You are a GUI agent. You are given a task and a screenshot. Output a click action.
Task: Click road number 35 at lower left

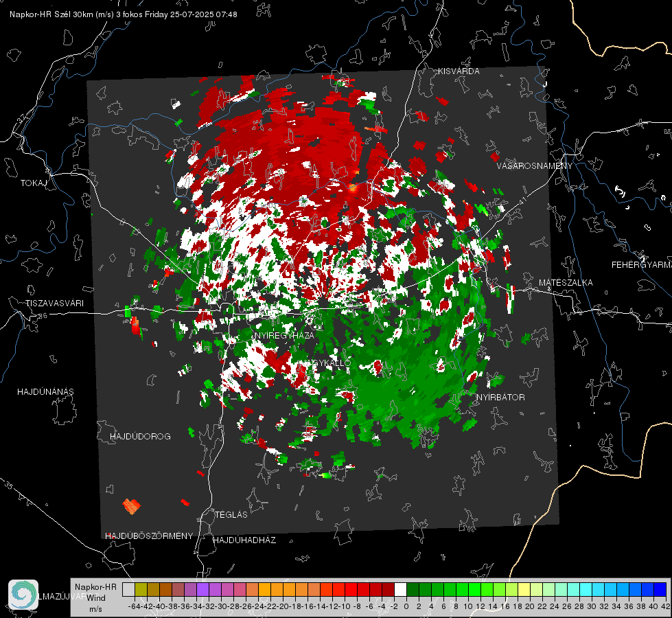coord(10,485)
